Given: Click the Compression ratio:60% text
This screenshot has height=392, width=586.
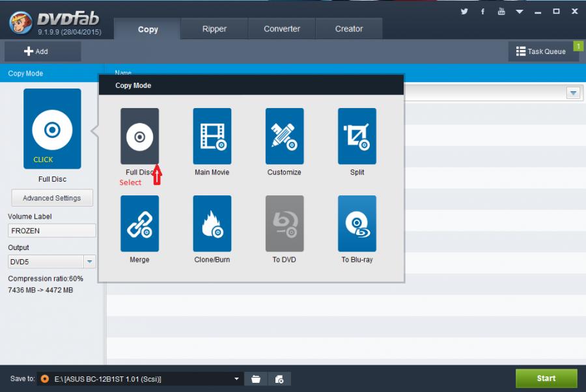Looking at the screenshot, I should 45,279.
